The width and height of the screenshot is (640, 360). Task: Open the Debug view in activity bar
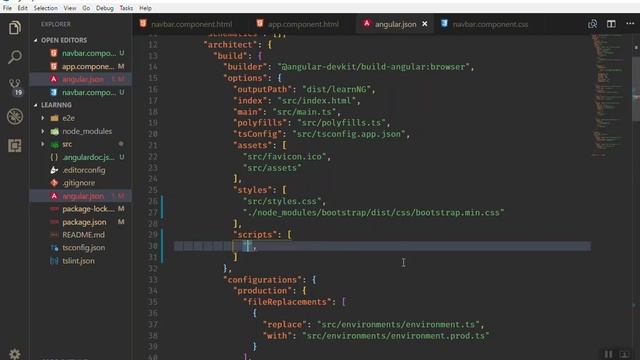[x=15, y=117]
